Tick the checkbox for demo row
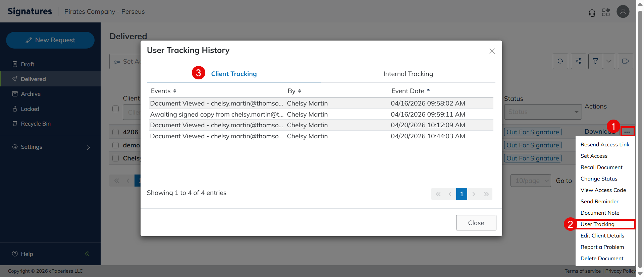This screenshot has height=277, width=644. pyautogui.click(x=116, y=145)
